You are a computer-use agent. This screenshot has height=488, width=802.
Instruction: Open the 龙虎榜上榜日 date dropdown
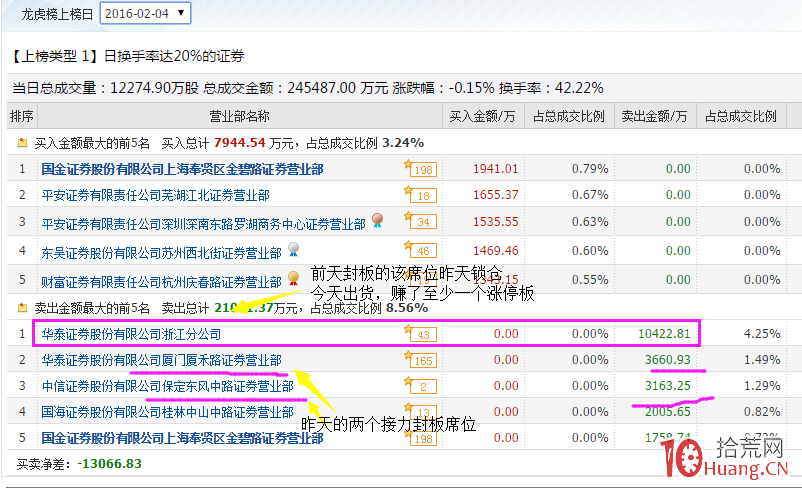[x=145, y=13]
